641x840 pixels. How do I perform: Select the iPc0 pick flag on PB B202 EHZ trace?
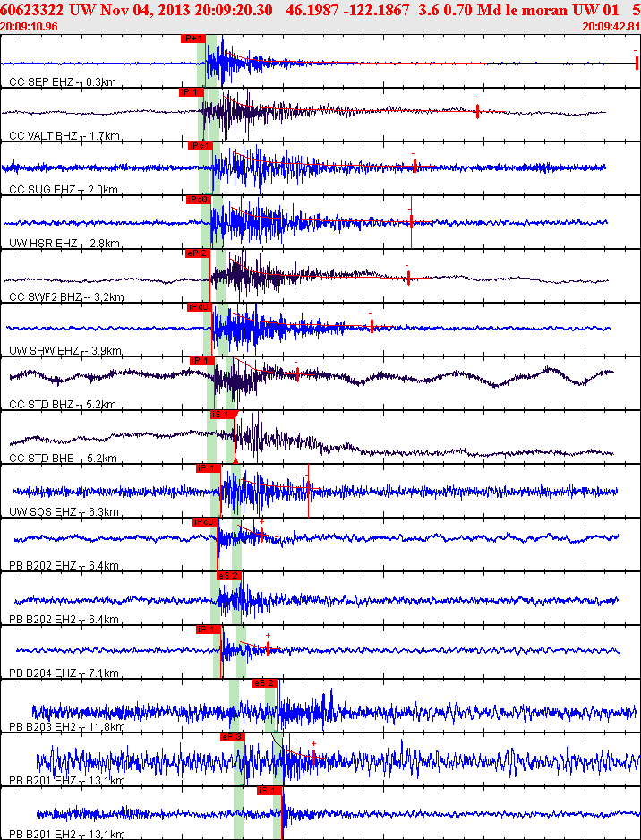click(206, 522)
